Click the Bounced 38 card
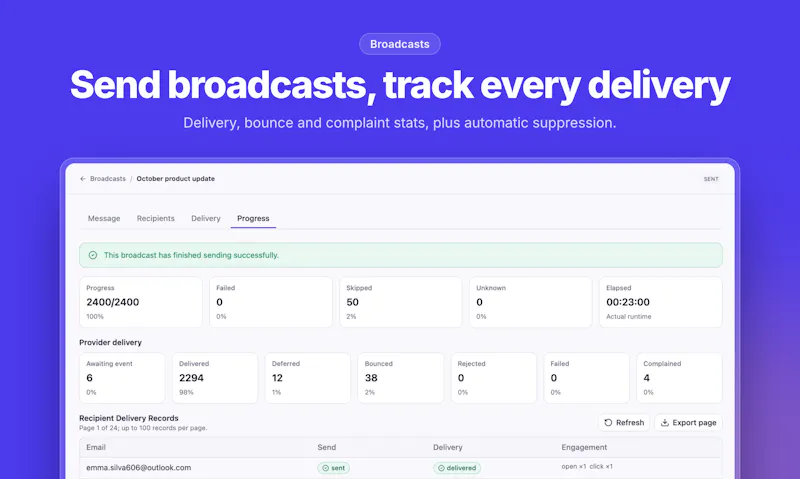The image size is (800, 479). (401, 378)
